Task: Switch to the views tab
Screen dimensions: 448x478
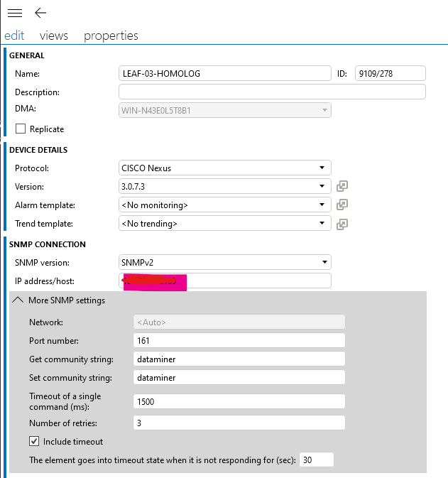Action: pos(54,36)
